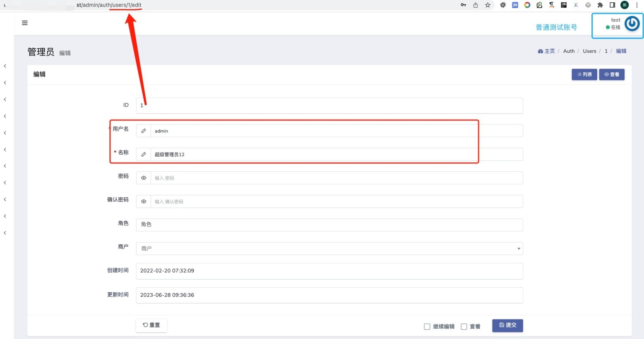Viewport: 644px width, 339px height.
Task: Open the X-shaped browser extension
Action: click(576, 5)
